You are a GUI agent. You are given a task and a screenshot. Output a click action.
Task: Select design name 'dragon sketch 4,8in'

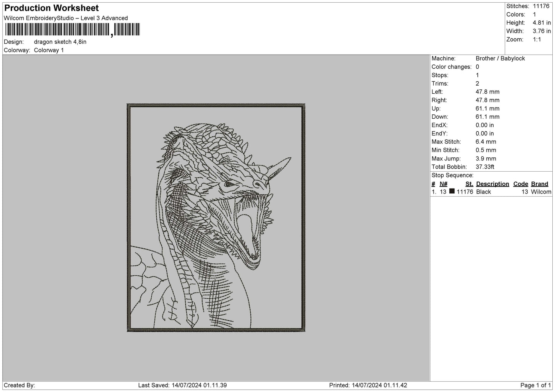point(60,42)
